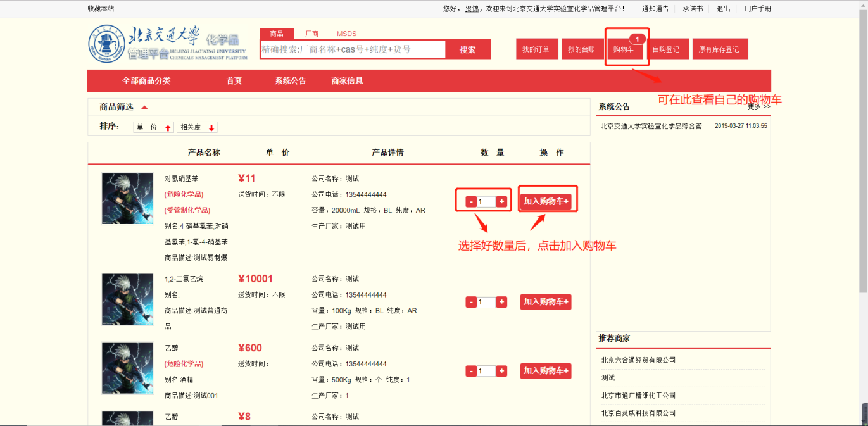Click the Beijing Jiaotong University platform logo
The width and height of the screenshot is (868, 426).
(x=167, y=45)
